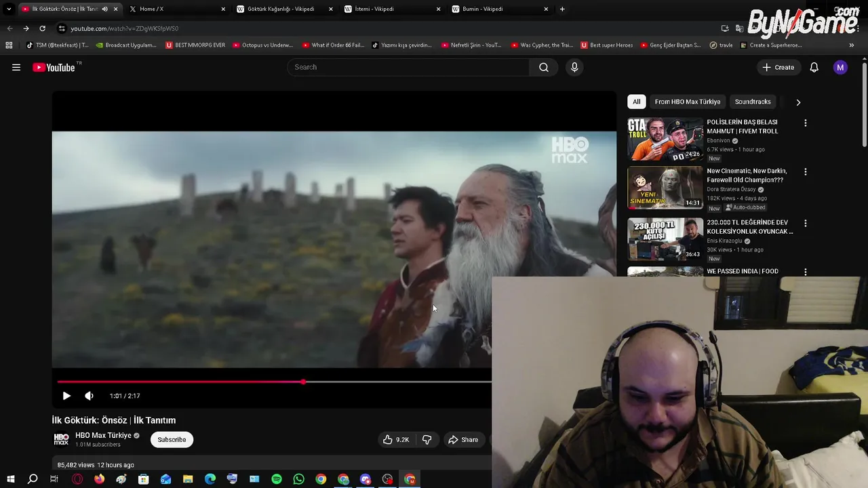Open the Yeni Sinematik video thumbnail
This screenshot has height=488, width=868.
pyautogui.click(x=665, y=188)
